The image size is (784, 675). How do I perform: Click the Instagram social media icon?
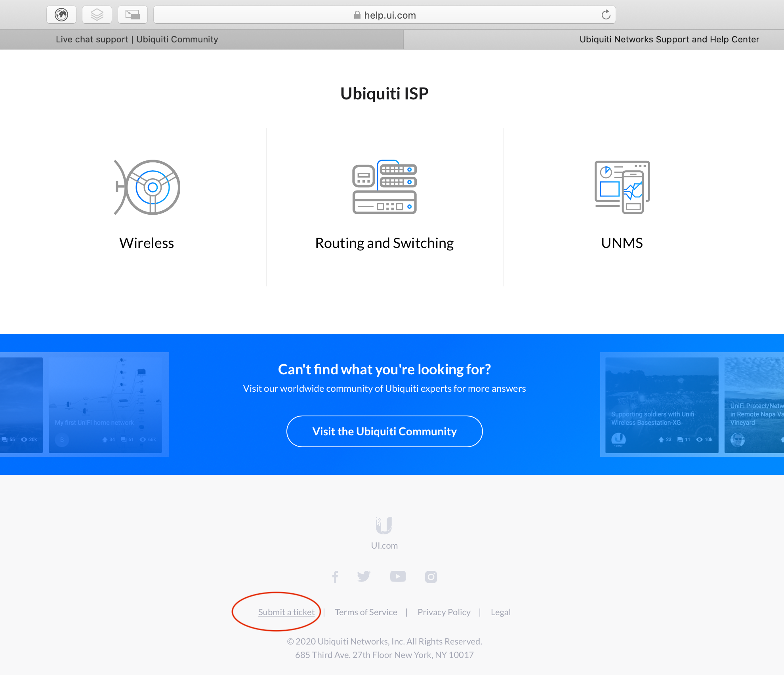point(431,576)
